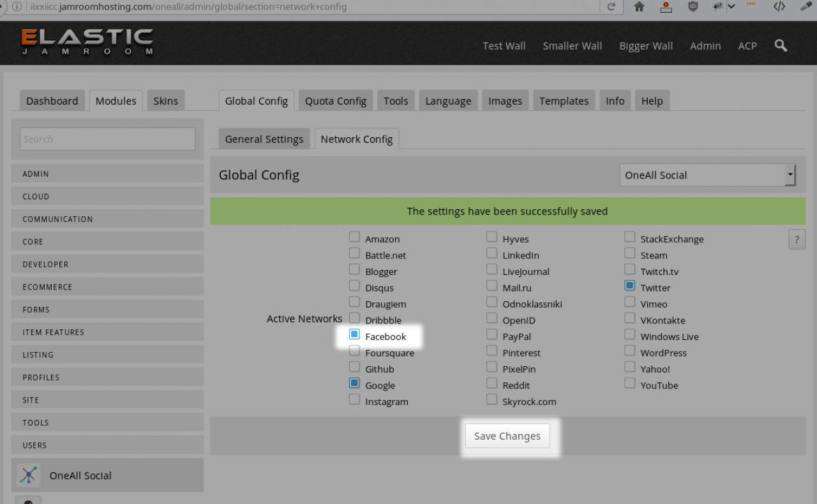Click the question mark help button
Viewport: 817px width, 504px height.
click(797, 239)
